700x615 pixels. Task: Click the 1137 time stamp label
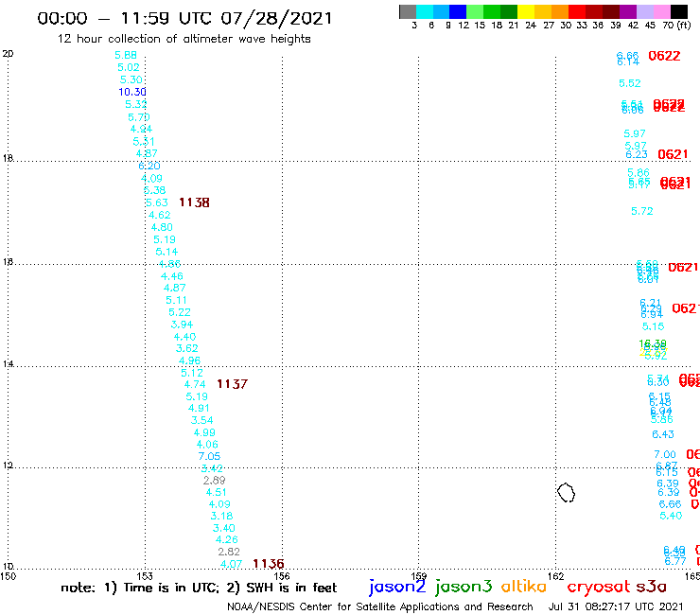pyautogui.click(x=232, y=384)
